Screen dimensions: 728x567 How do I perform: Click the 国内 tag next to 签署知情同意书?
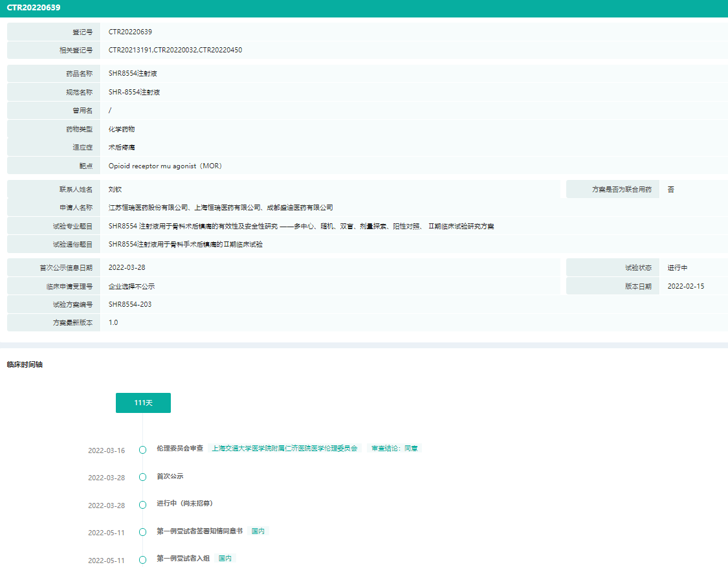(258, 531)
